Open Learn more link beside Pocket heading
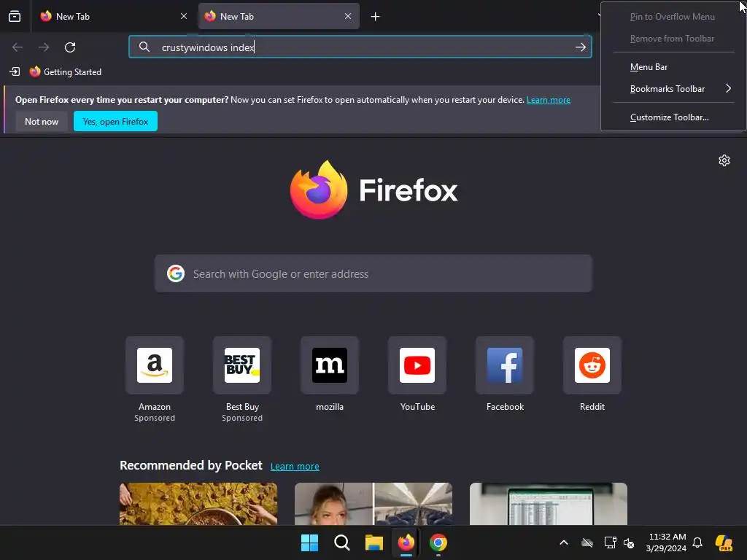The width and height of the screenshot is (747, 560). [x=295, y=466]
